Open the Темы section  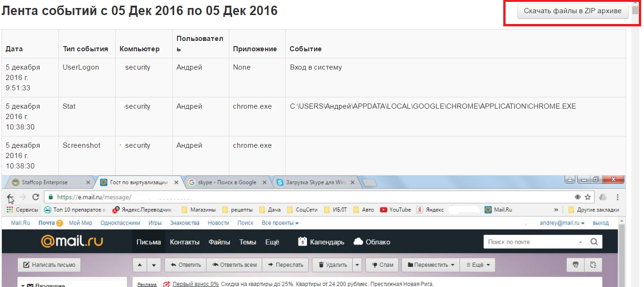click(x=248, y=242)
